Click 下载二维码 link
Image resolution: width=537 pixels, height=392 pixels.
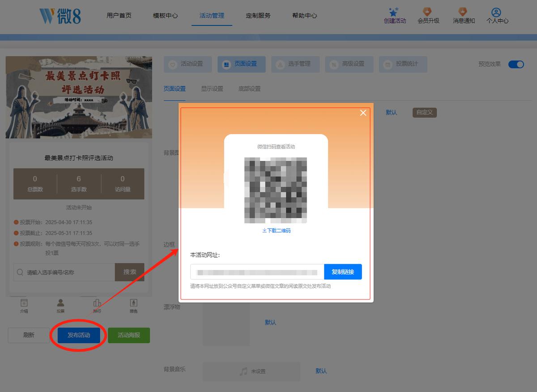[277, 231]
